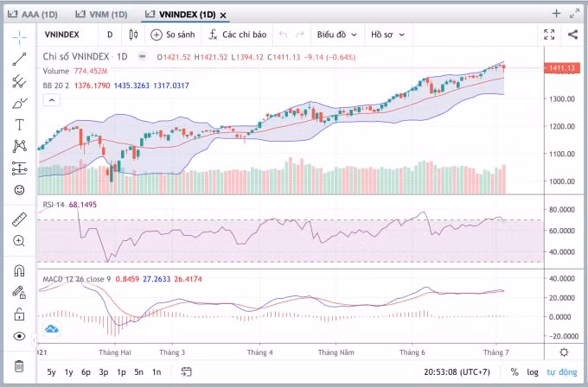Expand the Biểu đồ dropdown
Image resolution: width=588 pixels, height=387 pixels.
pos(336,35)
